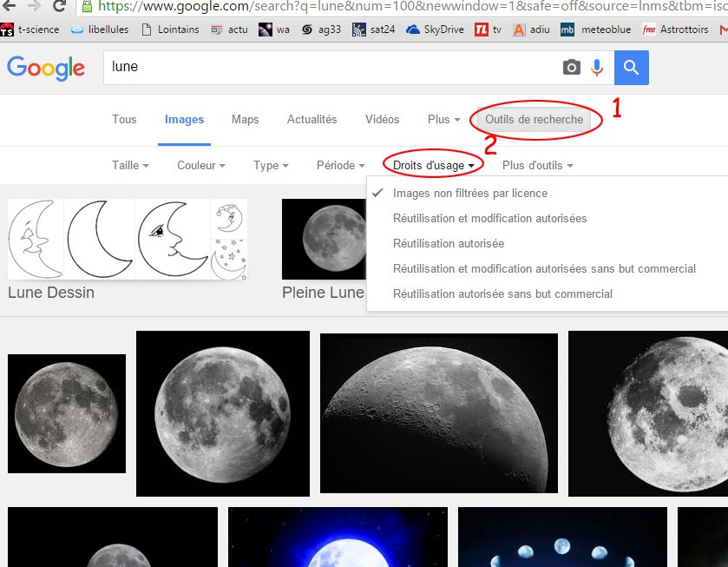
Task: Click the browser back arrow
Action: 10,5
